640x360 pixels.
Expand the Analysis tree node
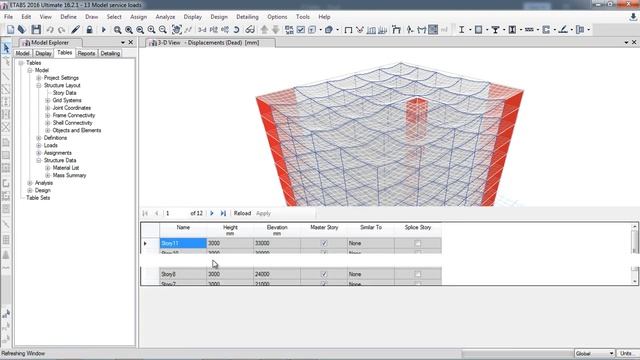(x=30, y=183)
